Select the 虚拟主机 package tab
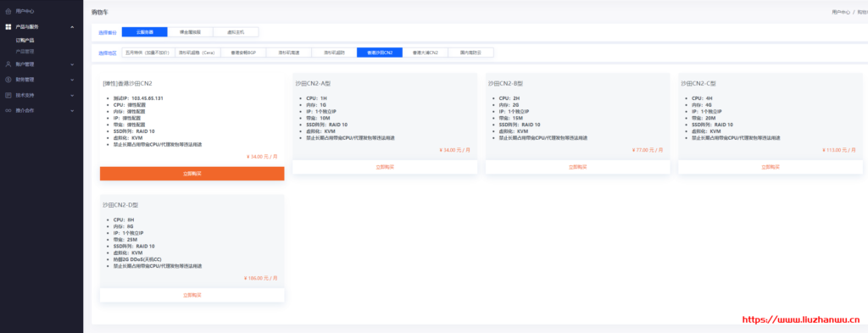The width and height of the screenshot is (868, 333). (236, 32)
